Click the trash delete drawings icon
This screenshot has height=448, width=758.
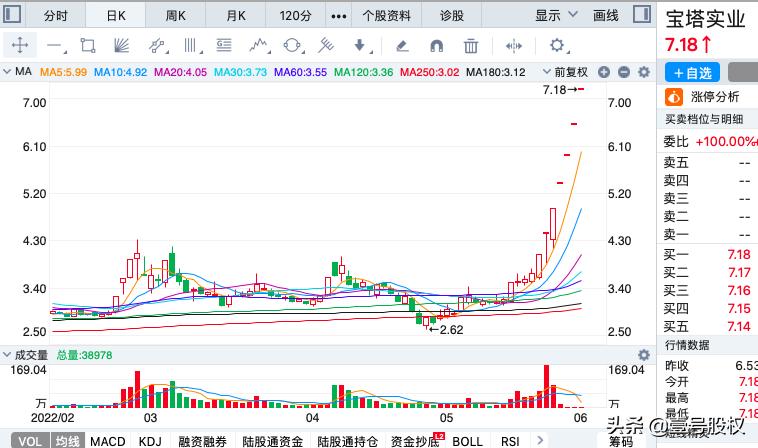[470, 46]
